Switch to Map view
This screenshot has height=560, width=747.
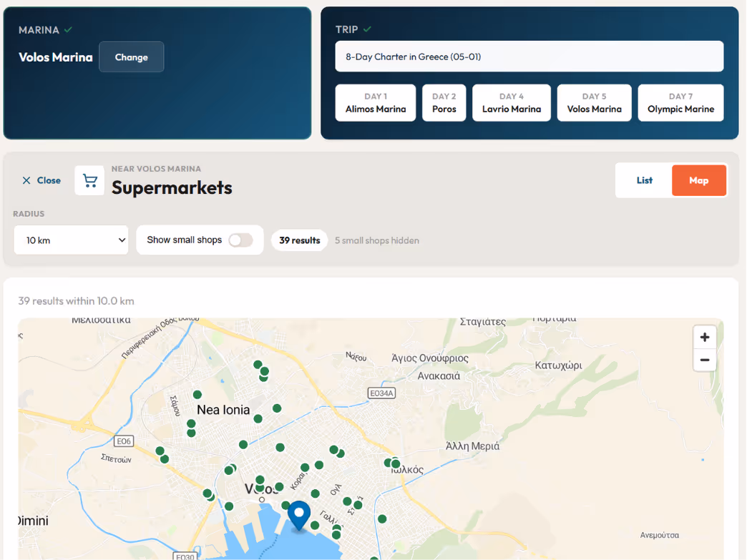tap(699, 180)
